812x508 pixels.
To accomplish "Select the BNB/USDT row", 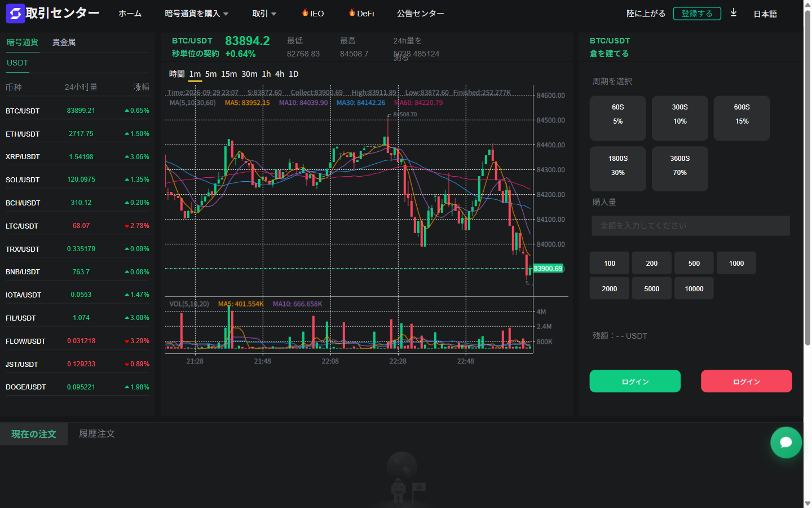I will pyautogui.click(x=77, y=272).
